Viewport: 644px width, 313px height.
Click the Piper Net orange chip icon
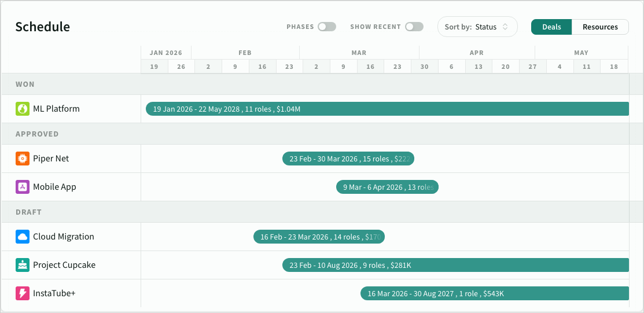pyautogui.click(x=23, y=159)
